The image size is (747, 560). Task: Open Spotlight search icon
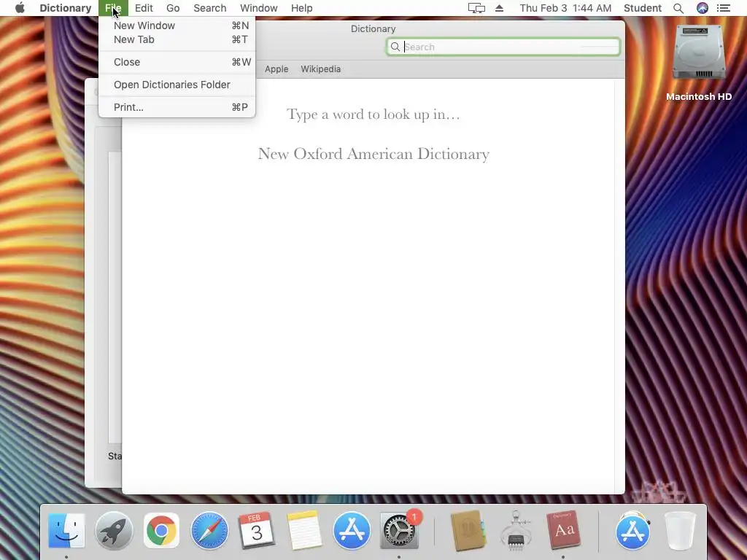tap(678, 8)
